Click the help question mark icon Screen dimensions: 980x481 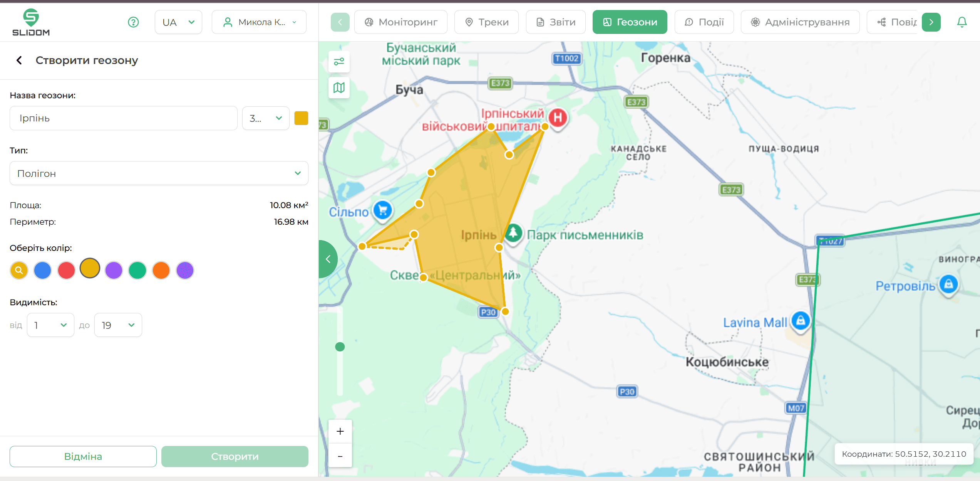click(x=133, y=22)
